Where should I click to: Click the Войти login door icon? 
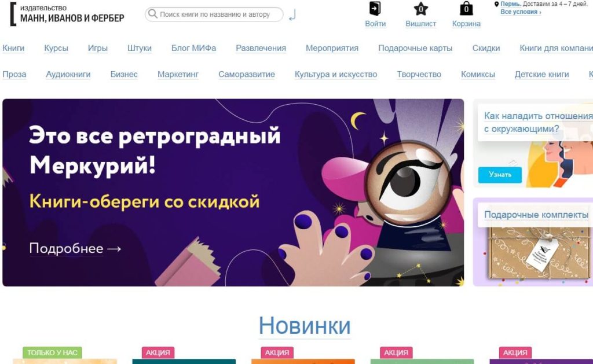click(375, 9)
